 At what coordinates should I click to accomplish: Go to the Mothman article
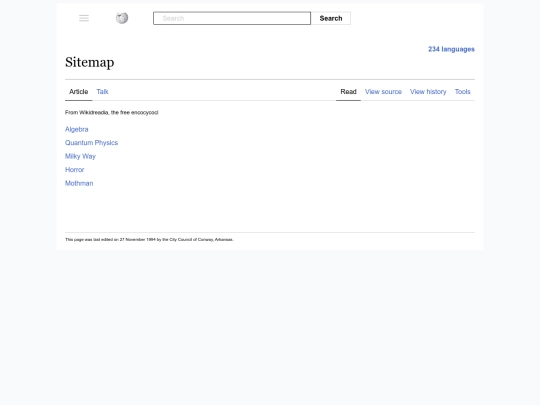tap(79, 183)
